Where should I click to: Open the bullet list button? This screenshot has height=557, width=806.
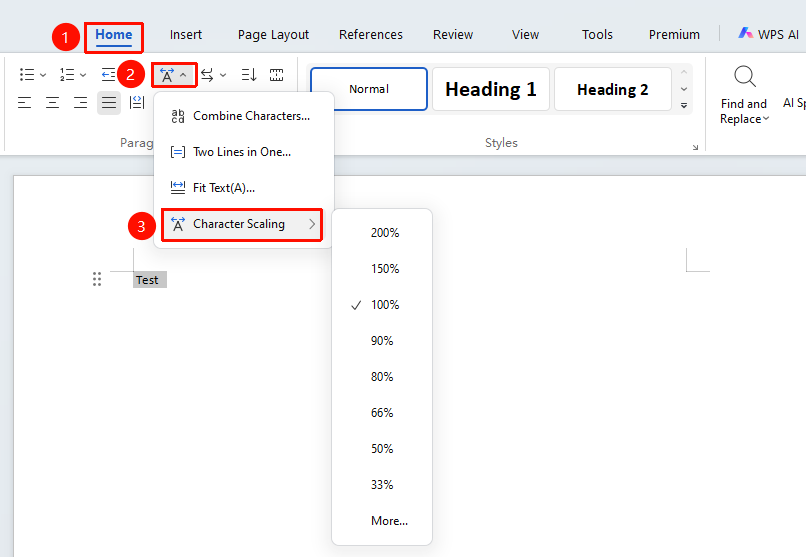click(27, 75)
